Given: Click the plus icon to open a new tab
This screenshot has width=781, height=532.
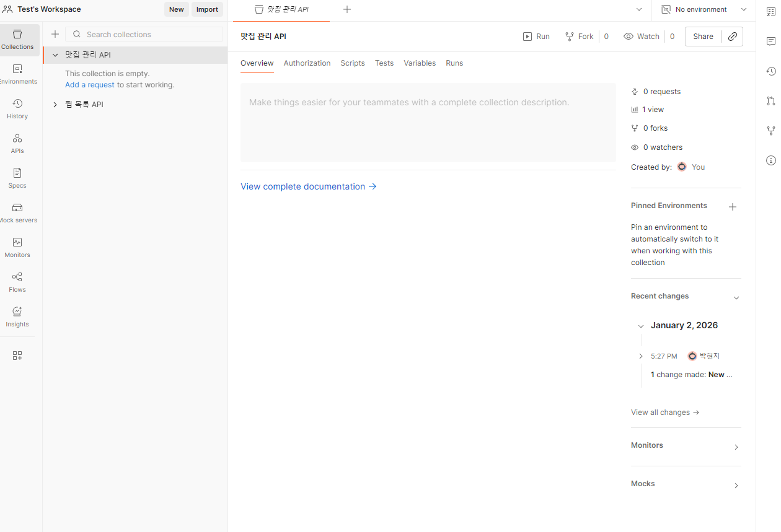Looking at the screenshot, I should (x=347, y=9).
